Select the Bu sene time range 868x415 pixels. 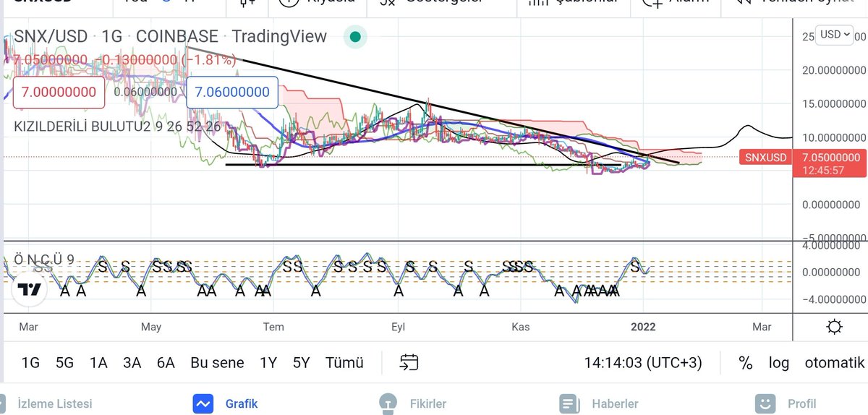tap(217, 362)
